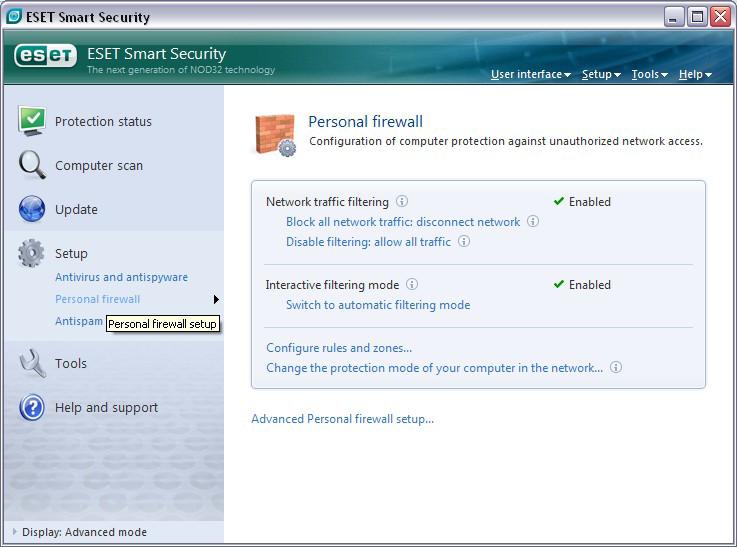Click info icon after Change the protection mode

[616, 367]
